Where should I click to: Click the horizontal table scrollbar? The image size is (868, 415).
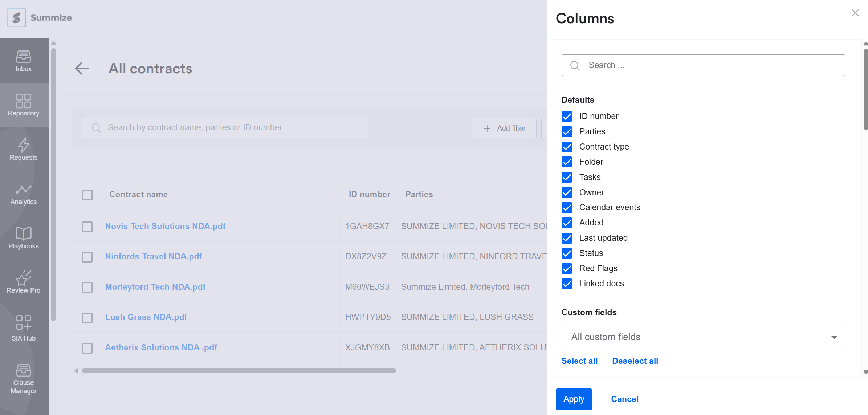pyautogui.click(x=239, y=371)
